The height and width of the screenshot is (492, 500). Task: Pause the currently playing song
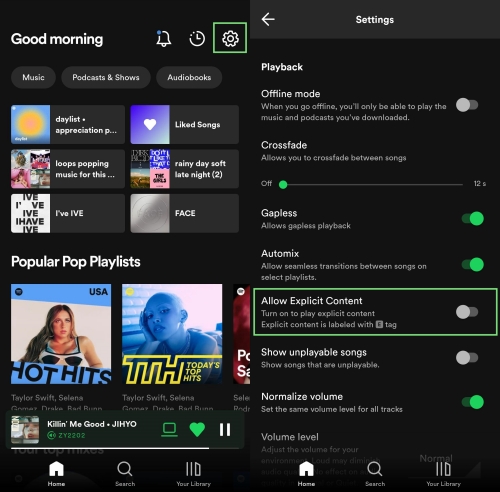click(225, 429)
